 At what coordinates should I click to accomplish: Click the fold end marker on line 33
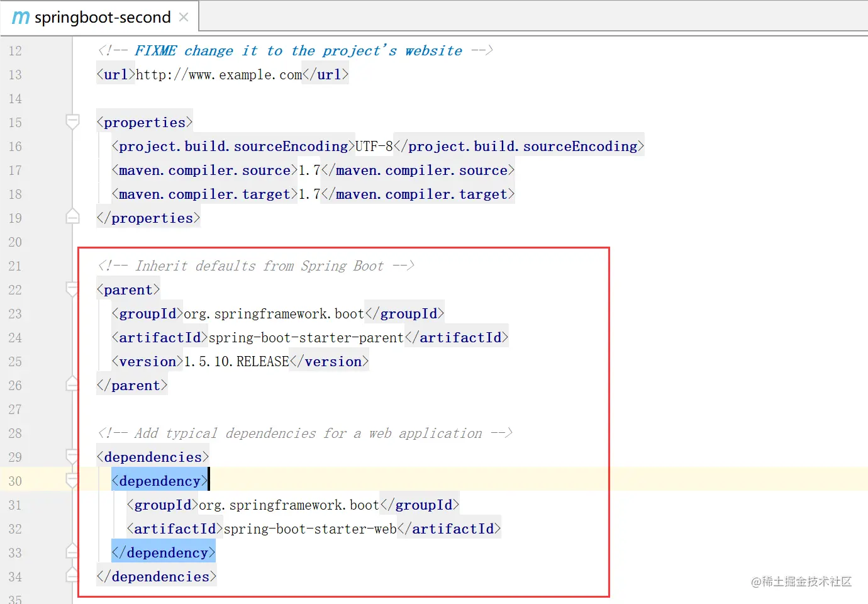72,551
